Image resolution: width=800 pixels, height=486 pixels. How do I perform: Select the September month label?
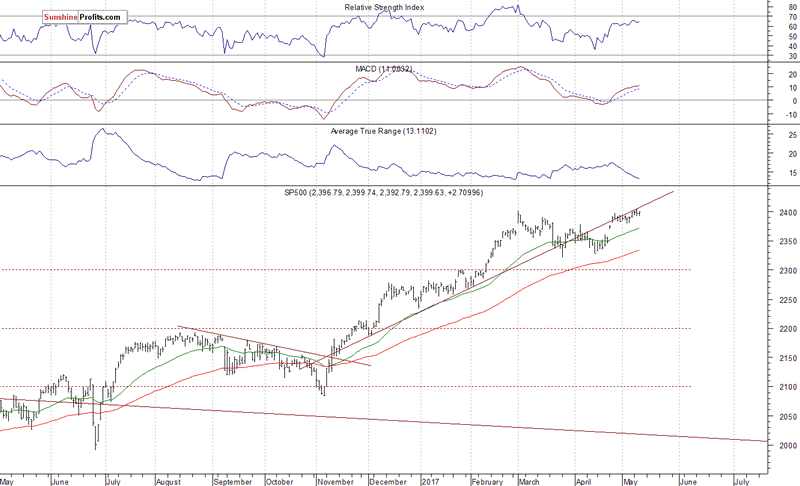(233, 481)
